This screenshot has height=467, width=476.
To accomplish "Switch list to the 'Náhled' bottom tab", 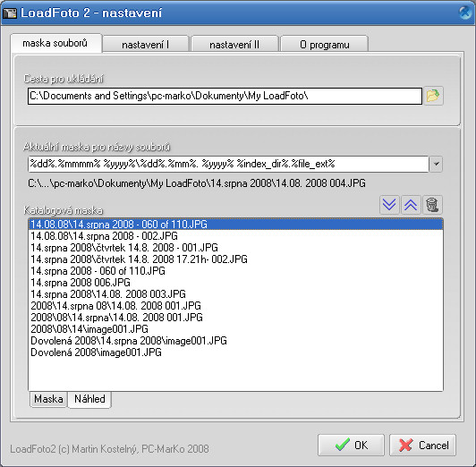I will [89, 399].
